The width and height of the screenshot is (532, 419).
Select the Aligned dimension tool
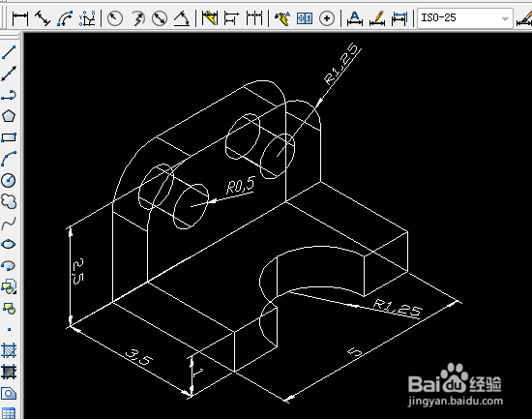[43, 18]
